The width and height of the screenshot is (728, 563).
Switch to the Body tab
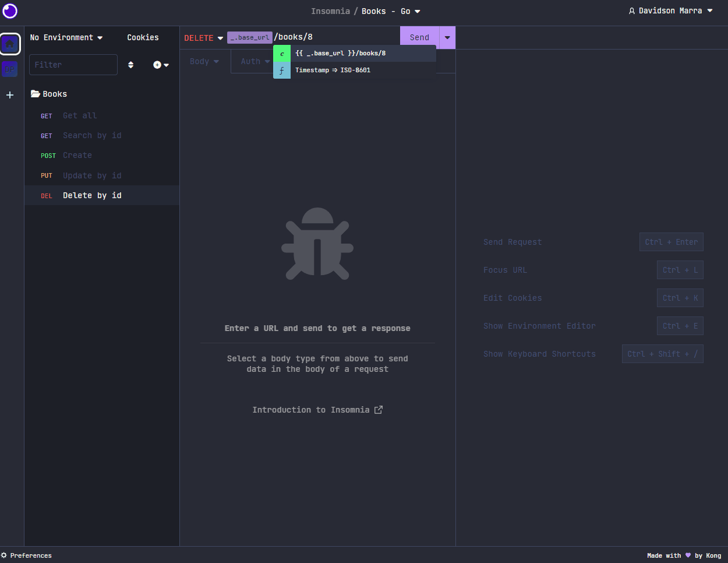(204, 61)
